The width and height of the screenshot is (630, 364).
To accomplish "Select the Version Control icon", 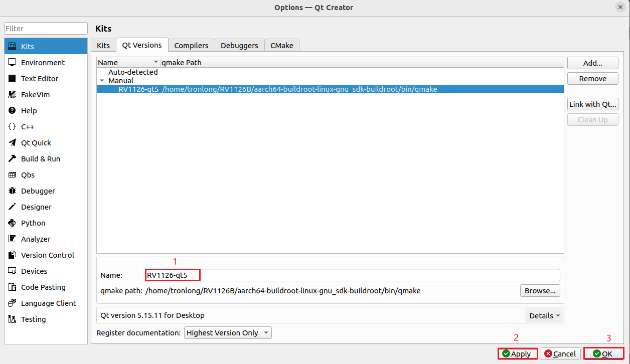I will click(13, 255).
